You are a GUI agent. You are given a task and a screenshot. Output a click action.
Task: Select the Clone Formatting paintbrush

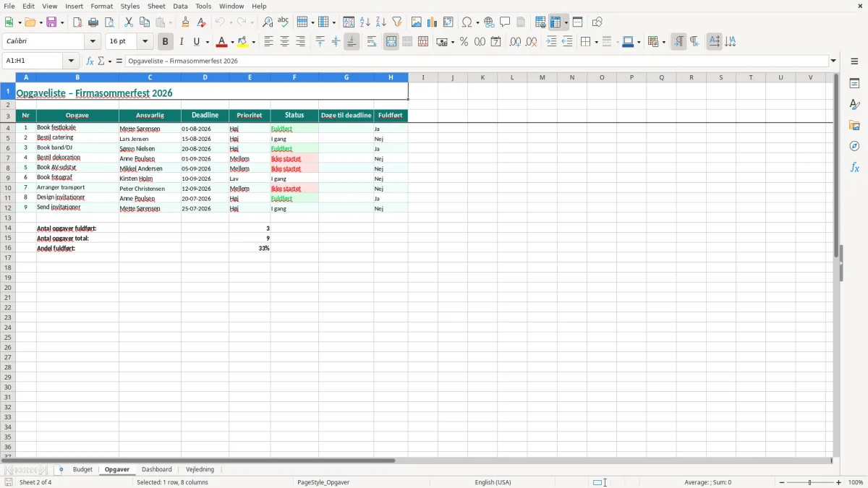[186, 22]
